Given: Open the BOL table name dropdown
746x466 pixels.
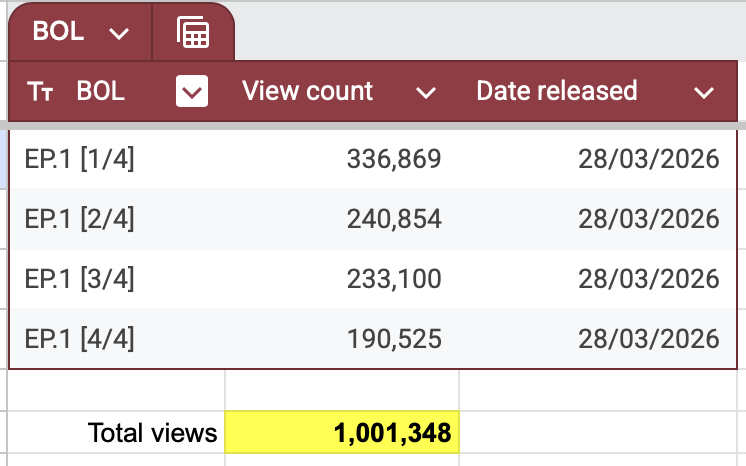Looking at the screenshot, I should point(119,33).
